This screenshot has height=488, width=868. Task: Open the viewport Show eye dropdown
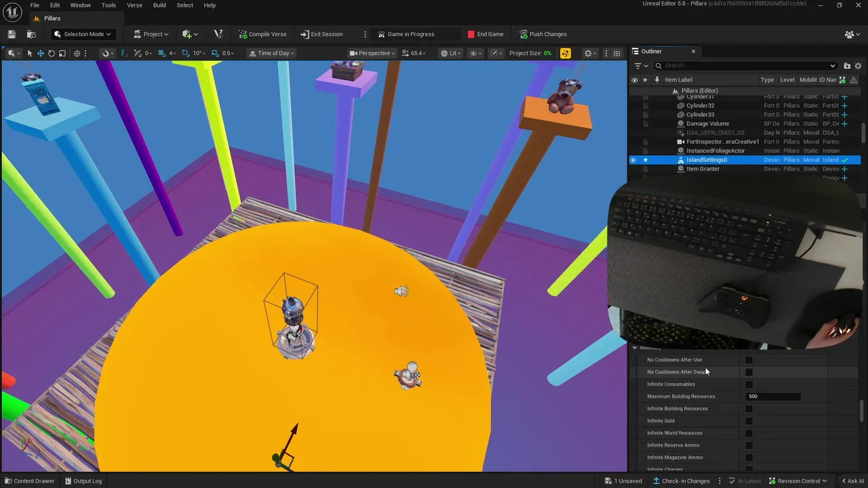point(475,53)
